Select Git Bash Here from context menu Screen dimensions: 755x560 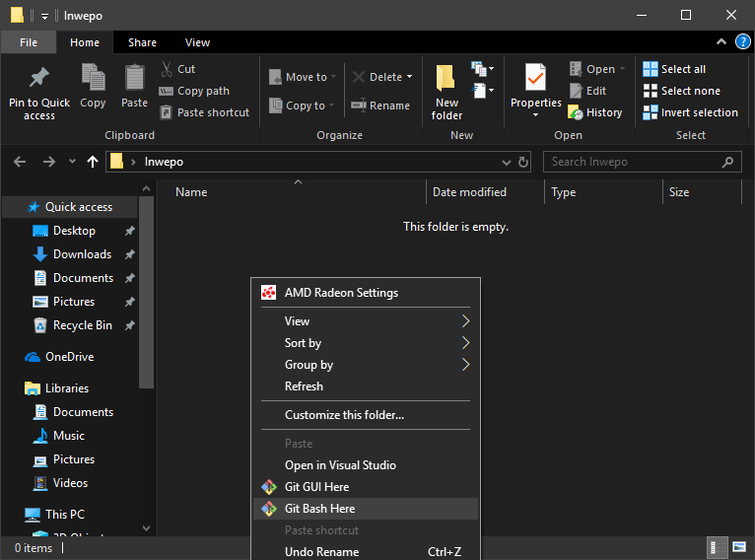tap(319, 509)
